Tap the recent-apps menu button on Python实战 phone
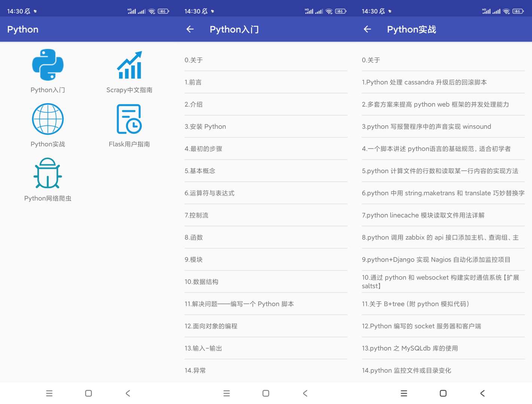 coord(404,393)
